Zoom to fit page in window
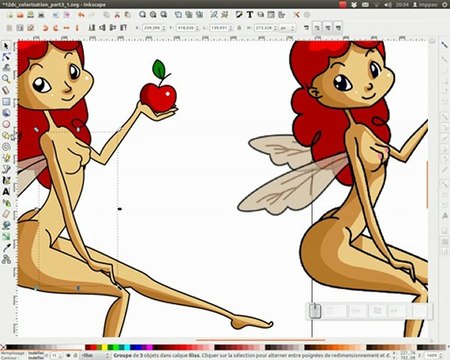Screen dimensions: 450x360 pos(164,15)
